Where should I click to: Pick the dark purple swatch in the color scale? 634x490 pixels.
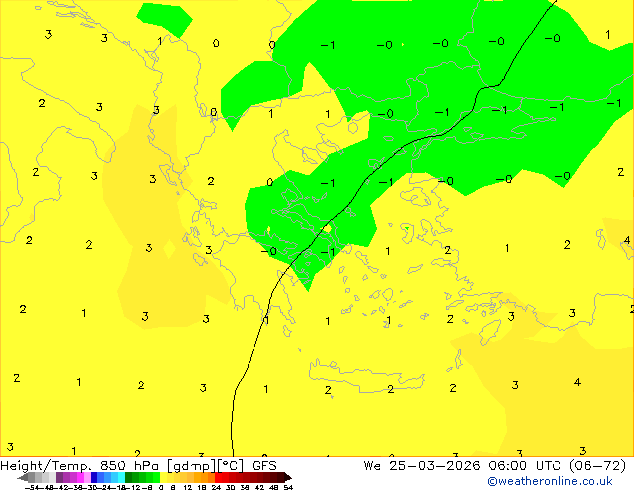(59, 477)
